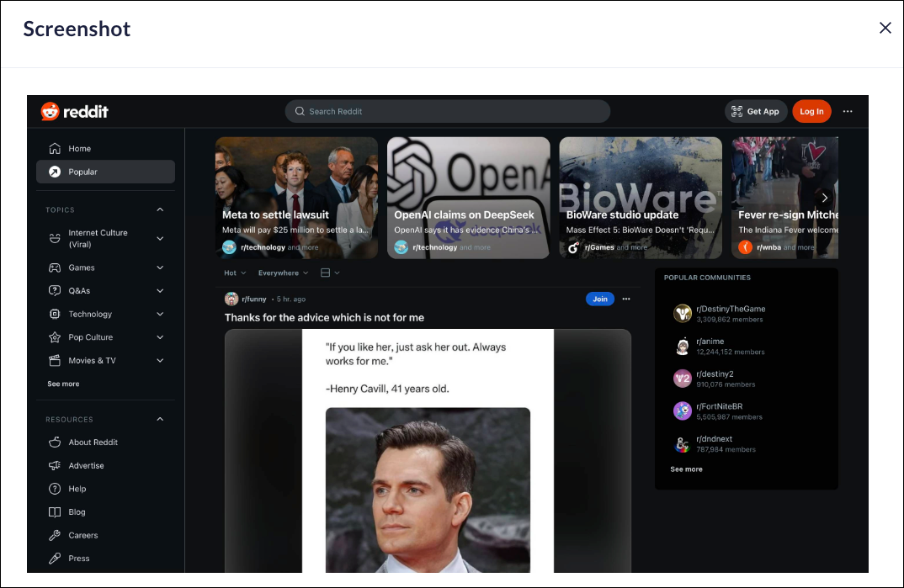Click the r/DestinyTheGame community avatar

[682, 314]
